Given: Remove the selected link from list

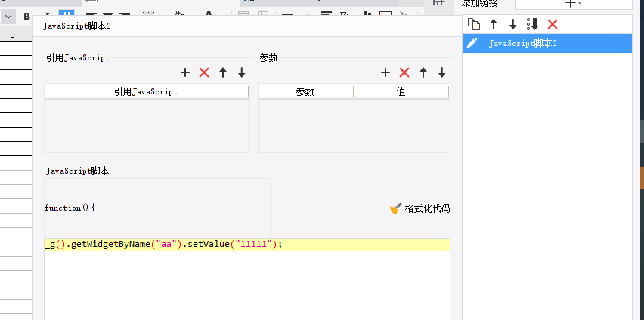Looking at the screenshot, I should click(553, 24).
